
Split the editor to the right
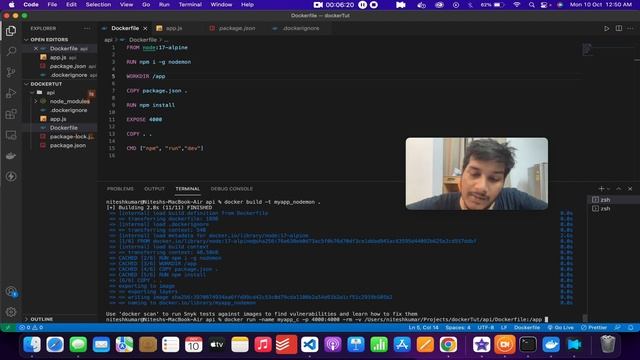tap(619, 28)
